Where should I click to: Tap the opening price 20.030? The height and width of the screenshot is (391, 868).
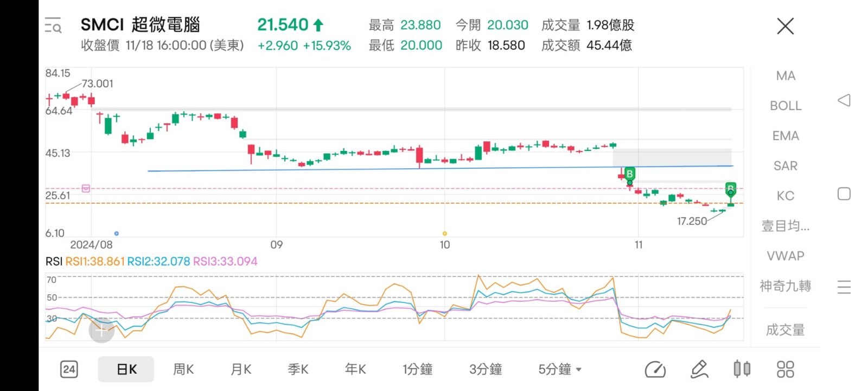pos(508,25)
